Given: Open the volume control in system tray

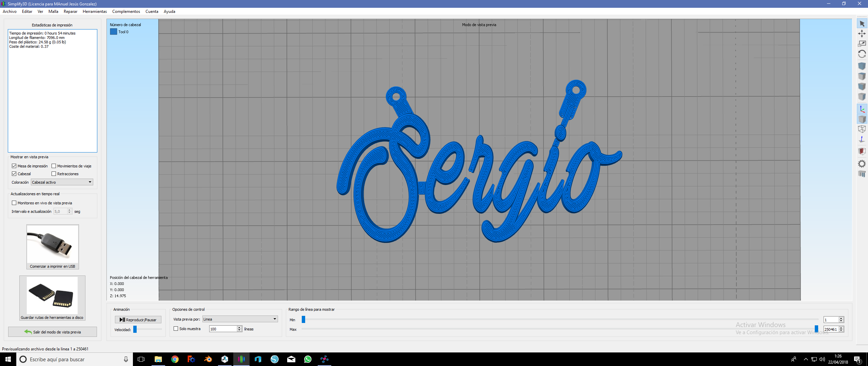Looking at the screenshot, I should (x=822, y=359).
